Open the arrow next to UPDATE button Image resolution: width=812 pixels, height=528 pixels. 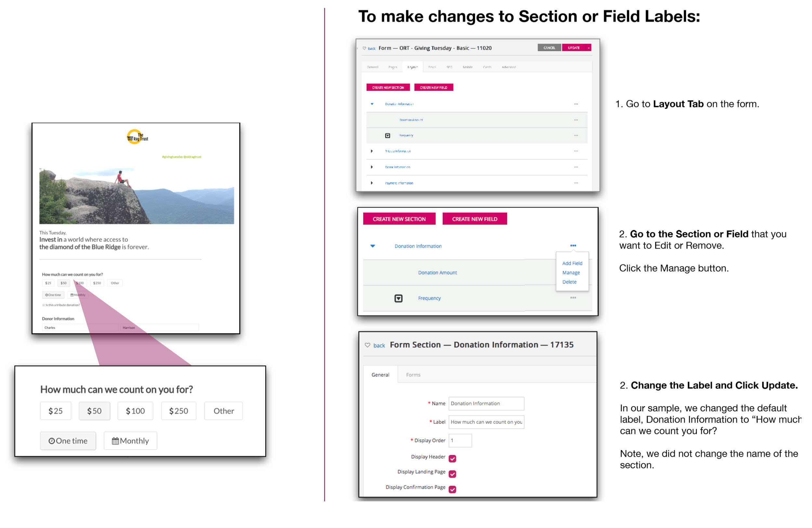click(x=588, y=48)
